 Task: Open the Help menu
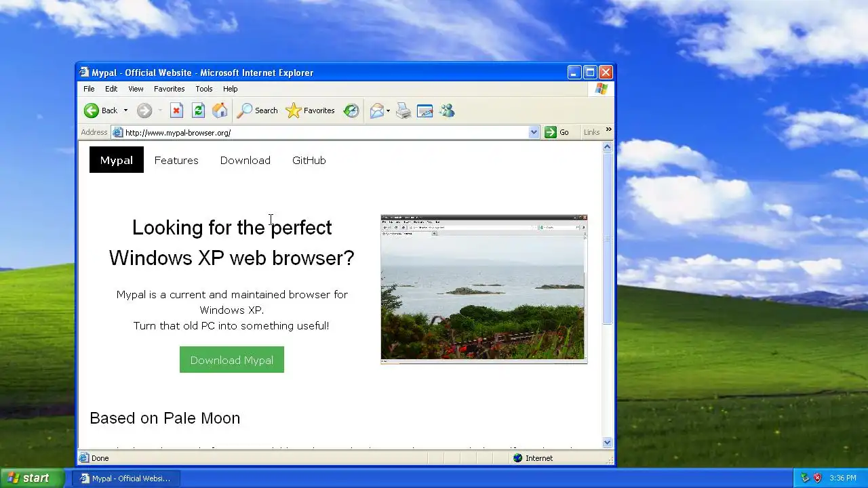[x=231, y=89]
